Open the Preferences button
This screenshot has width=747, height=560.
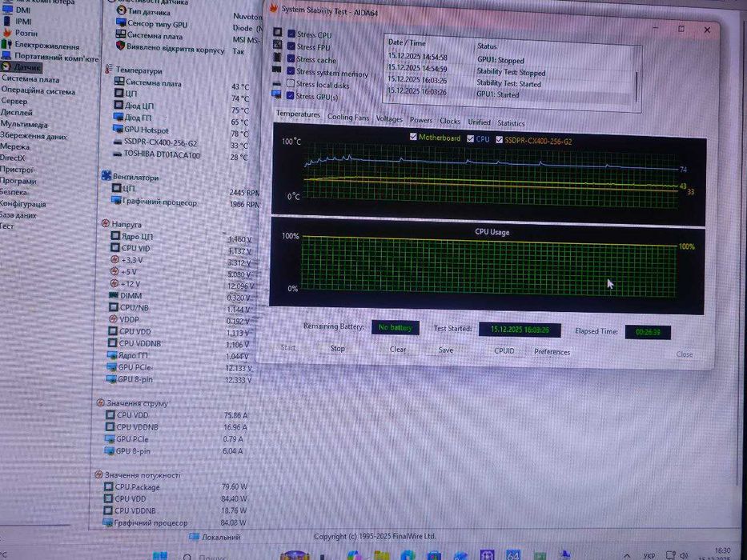point(552,351)
